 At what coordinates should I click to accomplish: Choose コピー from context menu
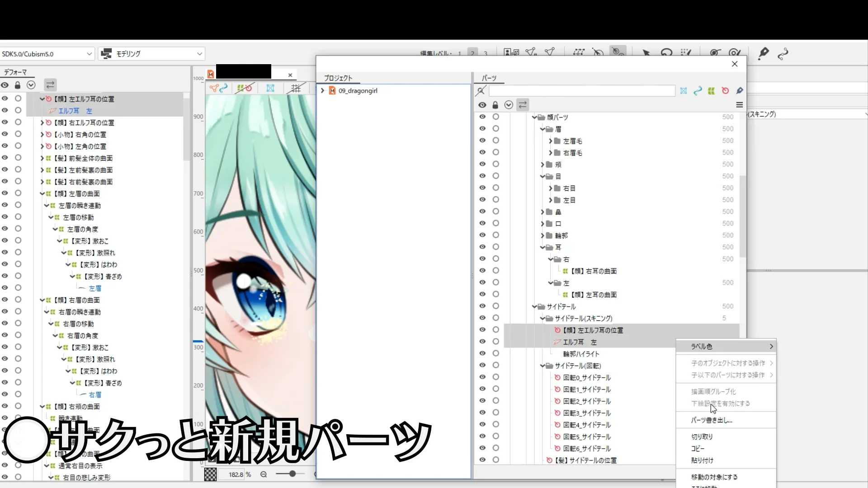726,449
